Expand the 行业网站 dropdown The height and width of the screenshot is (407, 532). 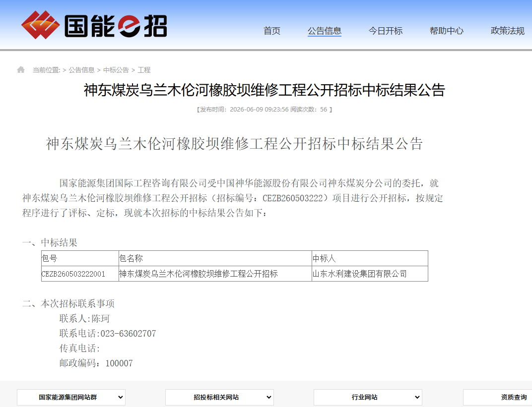click(x=368, y=397)
